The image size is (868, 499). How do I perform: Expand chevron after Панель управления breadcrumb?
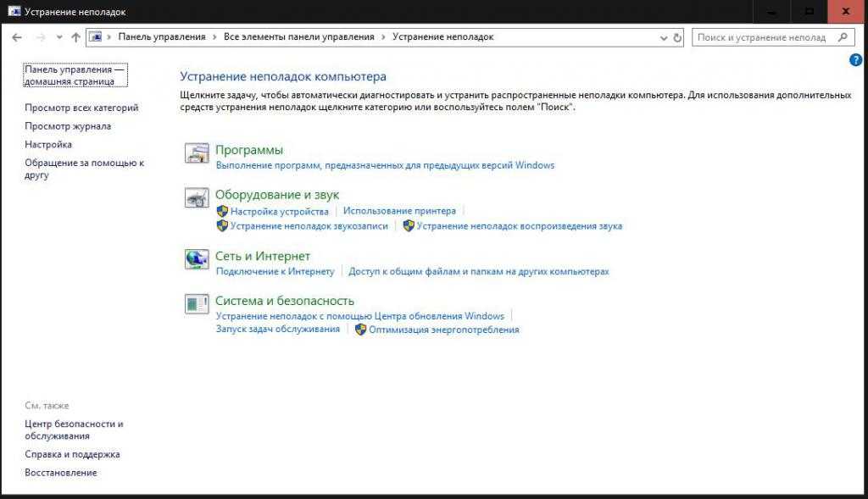[x=214, y=37]
